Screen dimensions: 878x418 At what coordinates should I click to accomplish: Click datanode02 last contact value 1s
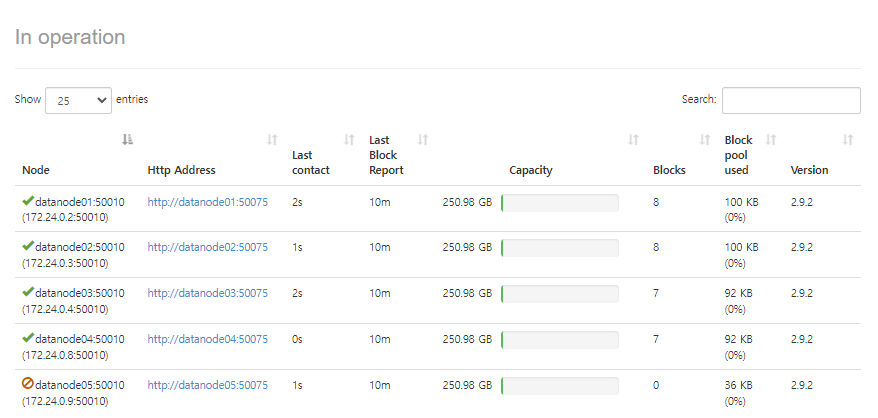point(297,247)
